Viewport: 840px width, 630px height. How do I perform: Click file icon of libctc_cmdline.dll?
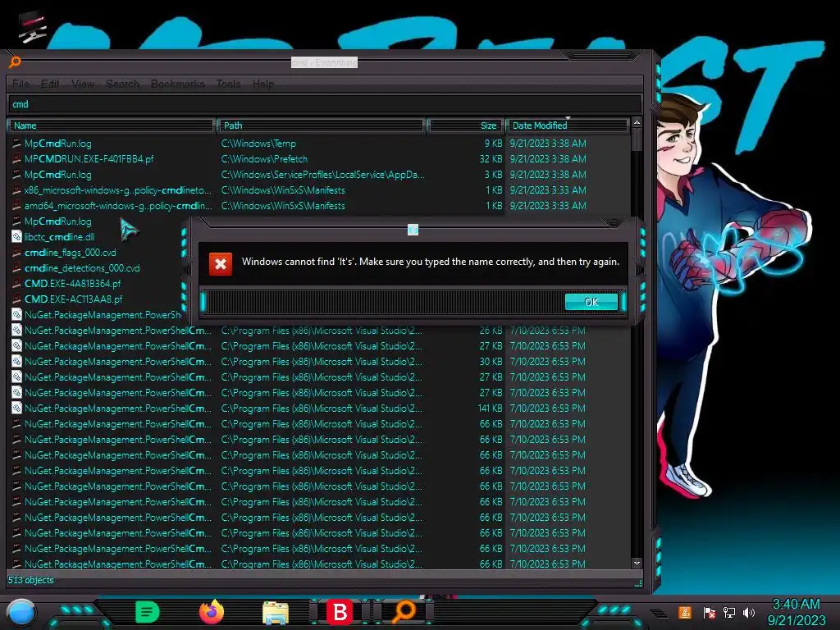pos(16,237)
